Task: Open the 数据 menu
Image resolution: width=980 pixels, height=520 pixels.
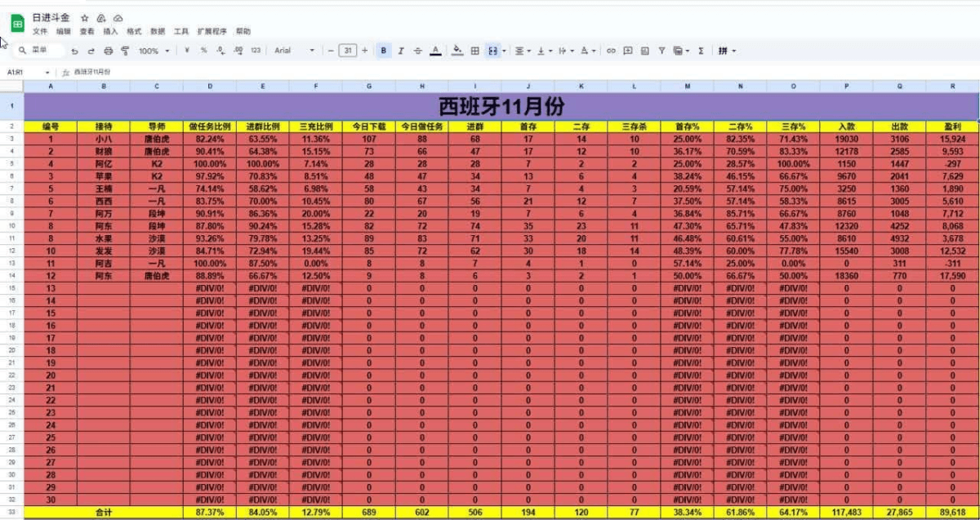Action: (x=158, y=32)
